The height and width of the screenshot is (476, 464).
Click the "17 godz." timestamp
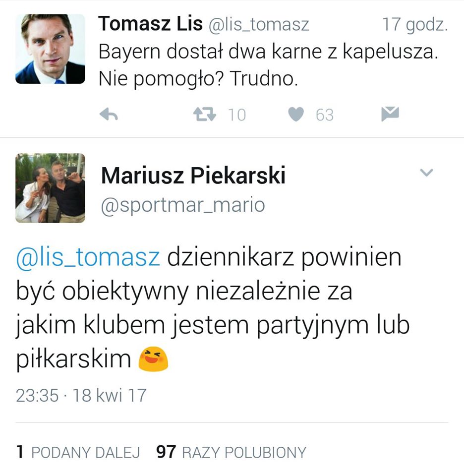414,25
